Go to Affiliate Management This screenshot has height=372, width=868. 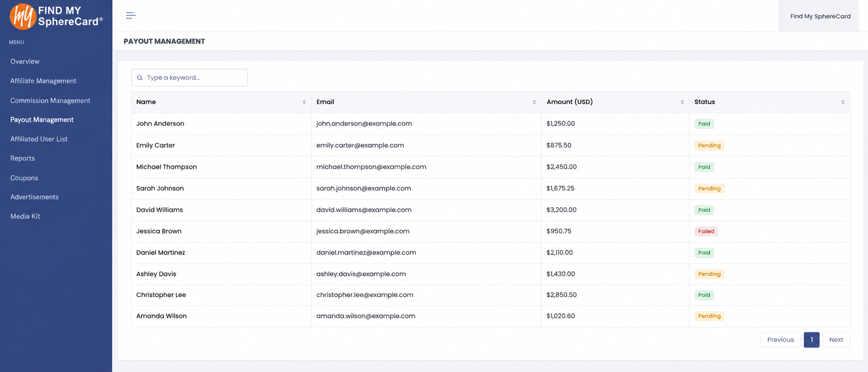pos(43,81)
